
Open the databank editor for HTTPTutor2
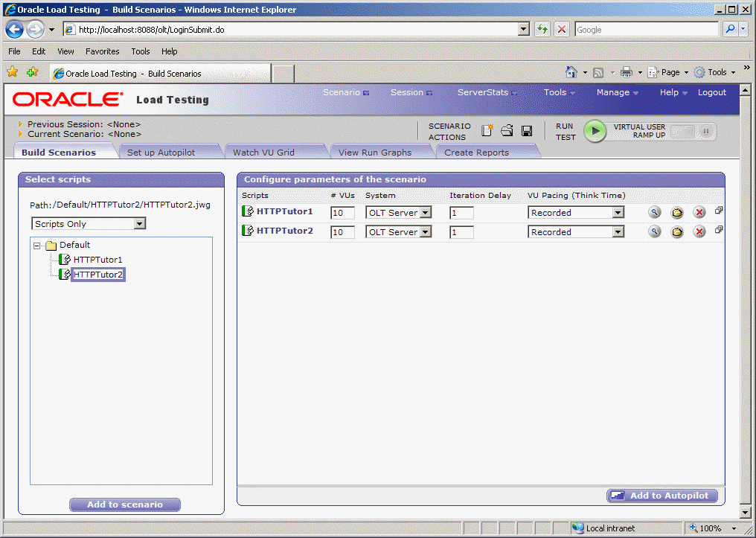coord(676,231)
